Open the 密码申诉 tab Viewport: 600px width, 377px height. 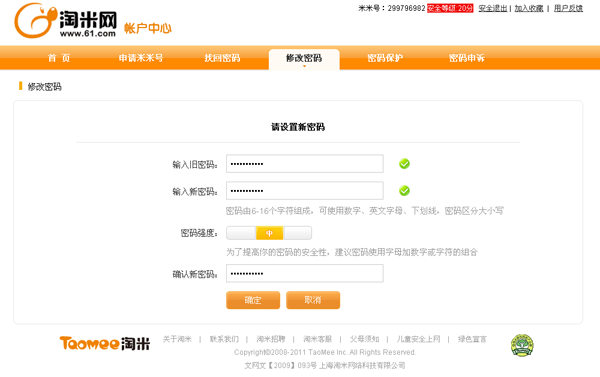pos(466,58)
